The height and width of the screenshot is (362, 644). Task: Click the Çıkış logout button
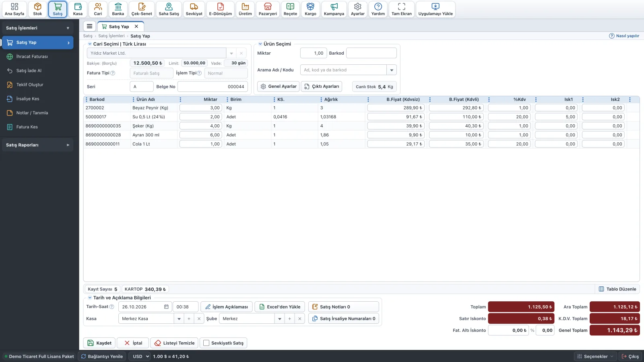coord(630,356)
